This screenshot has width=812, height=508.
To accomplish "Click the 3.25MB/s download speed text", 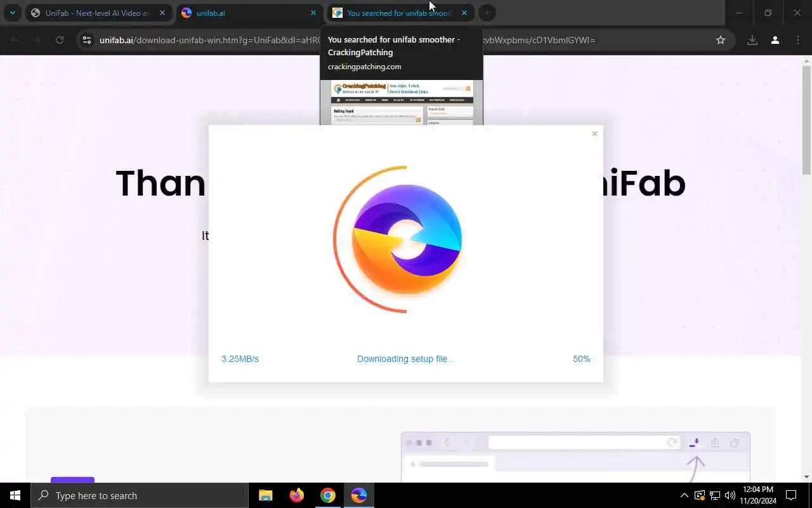I will pyautogui.click(x=240, y=359).
